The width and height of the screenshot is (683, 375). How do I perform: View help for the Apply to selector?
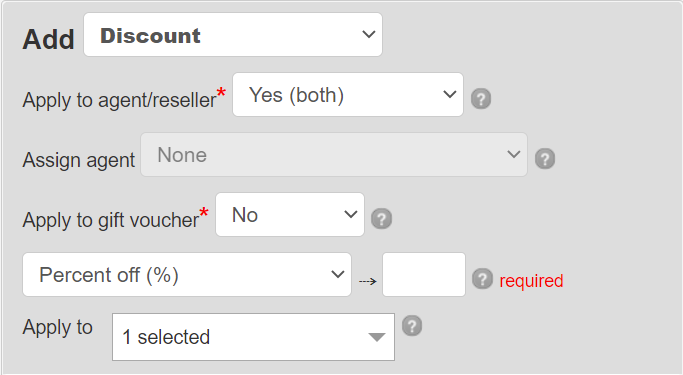[x=412, y=326]
